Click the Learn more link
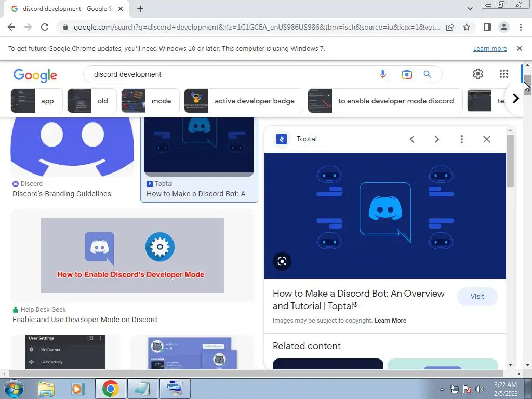The height and width of the screenshot is (399, 532). pyautogui.click(x=490, y=48)
